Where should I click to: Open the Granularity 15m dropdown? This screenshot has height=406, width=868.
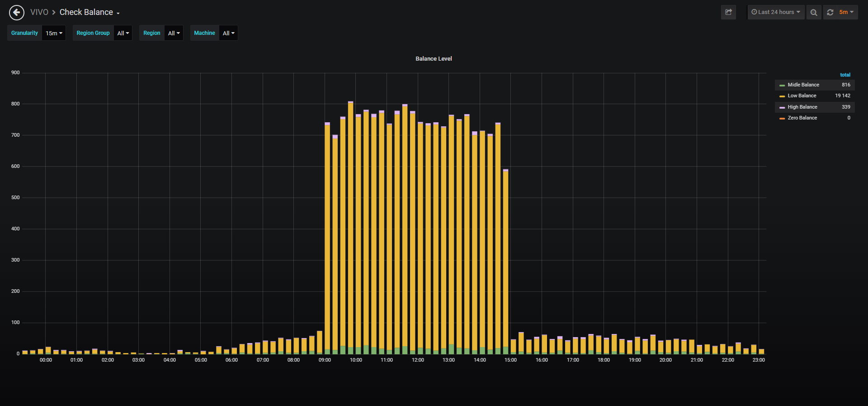coord(54,33)
